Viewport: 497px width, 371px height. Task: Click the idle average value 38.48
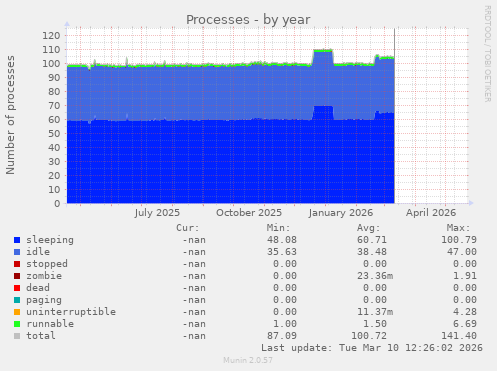372,252
